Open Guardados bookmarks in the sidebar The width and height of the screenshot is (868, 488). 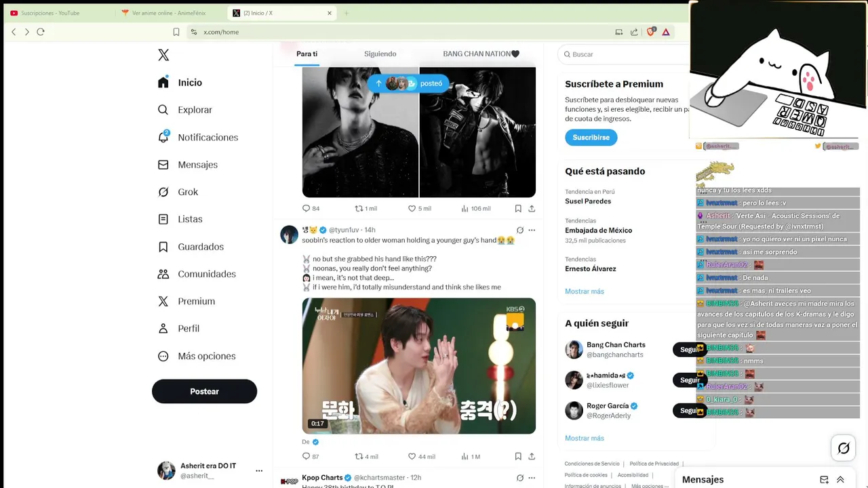pos(191,247)
